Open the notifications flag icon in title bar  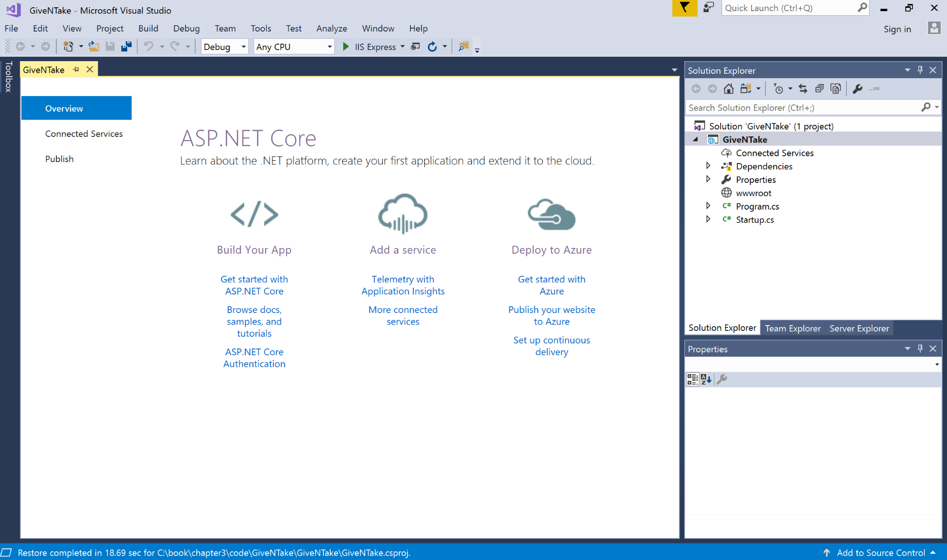[684, 8]
